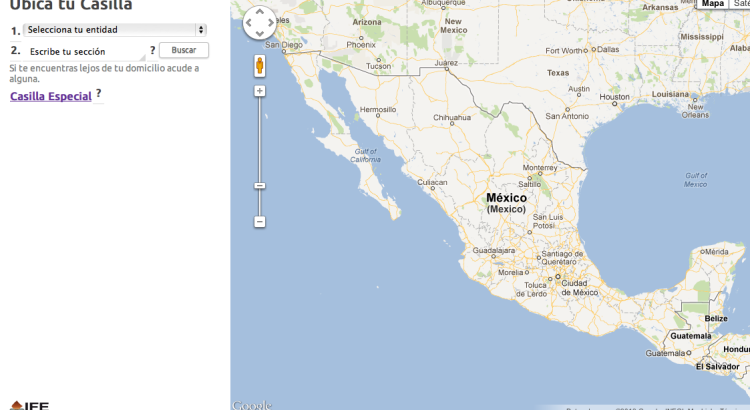Click the San Luis Potosí label
Screen dimensions: 750x410
point(548,221)
